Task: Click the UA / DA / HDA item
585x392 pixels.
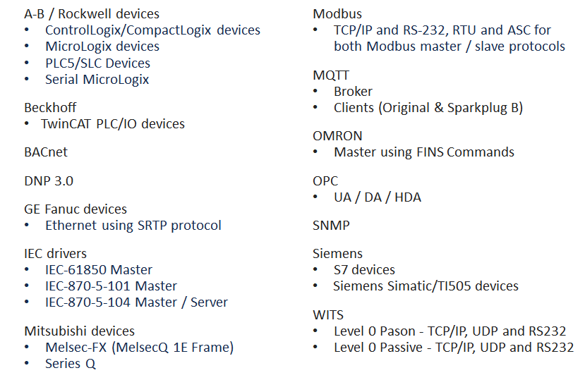Action: (378, 197)
